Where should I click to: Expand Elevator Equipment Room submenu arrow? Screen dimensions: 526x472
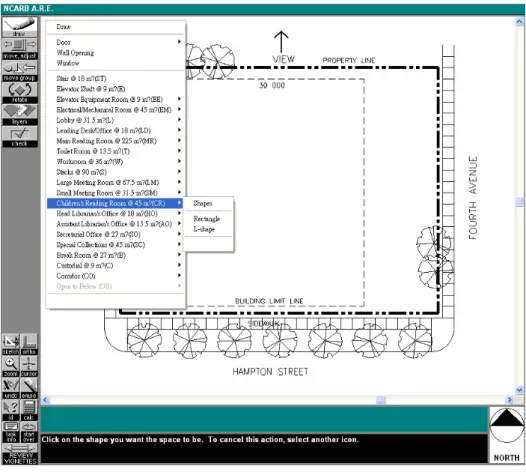click(179, 99)
